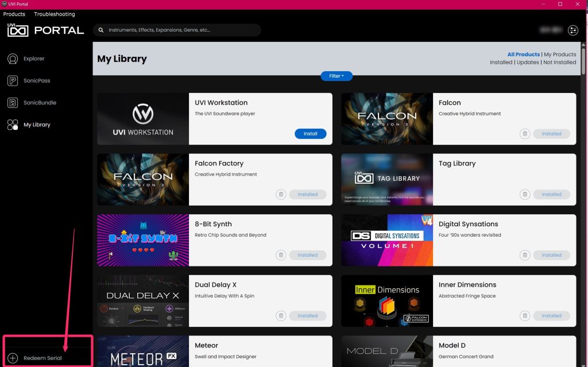Delete Dual Delay X using trash icon
The height and width of the screenshot is (367, 588).
pos(281,315)
